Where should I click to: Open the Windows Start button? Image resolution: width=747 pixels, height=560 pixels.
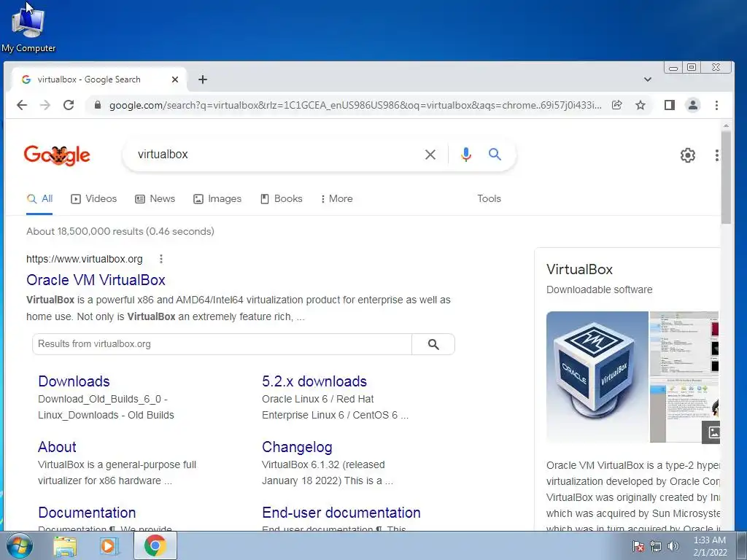tap(20, 545)
